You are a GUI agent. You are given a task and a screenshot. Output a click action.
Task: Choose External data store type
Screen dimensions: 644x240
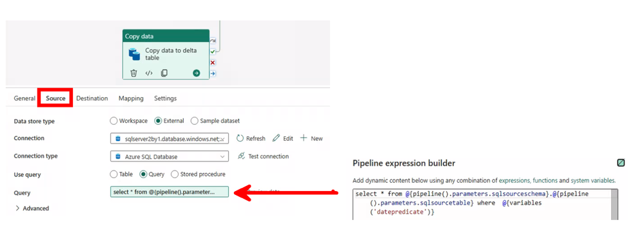click(158, 121)
